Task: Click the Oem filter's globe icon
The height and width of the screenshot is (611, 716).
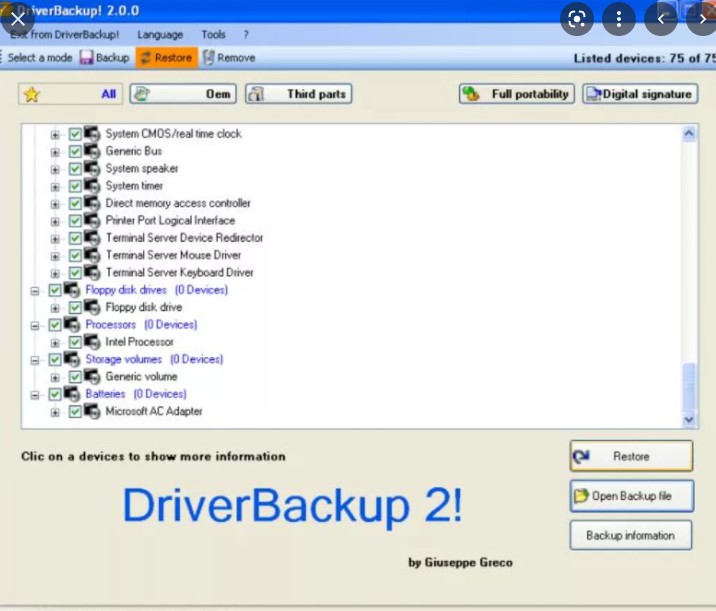Action: (142, 94)
